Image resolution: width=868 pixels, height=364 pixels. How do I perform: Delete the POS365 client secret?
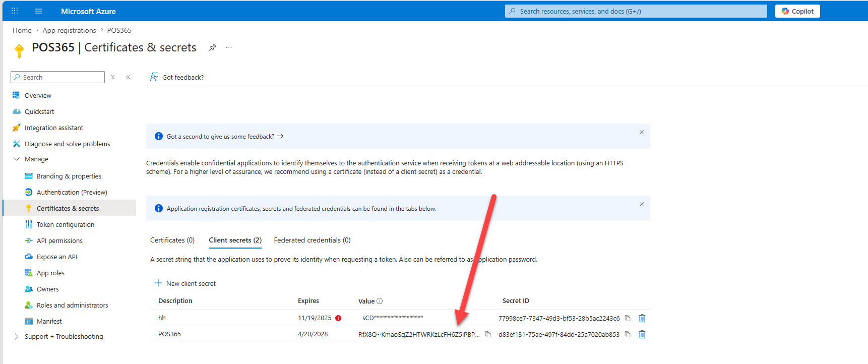(x=642, y=334)
